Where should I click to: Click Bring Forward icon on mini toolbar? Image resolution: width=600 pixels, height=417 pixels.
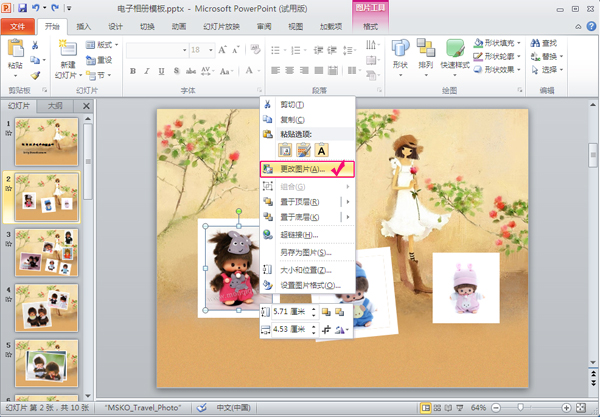pyautogui.click(x=326, y=312)
